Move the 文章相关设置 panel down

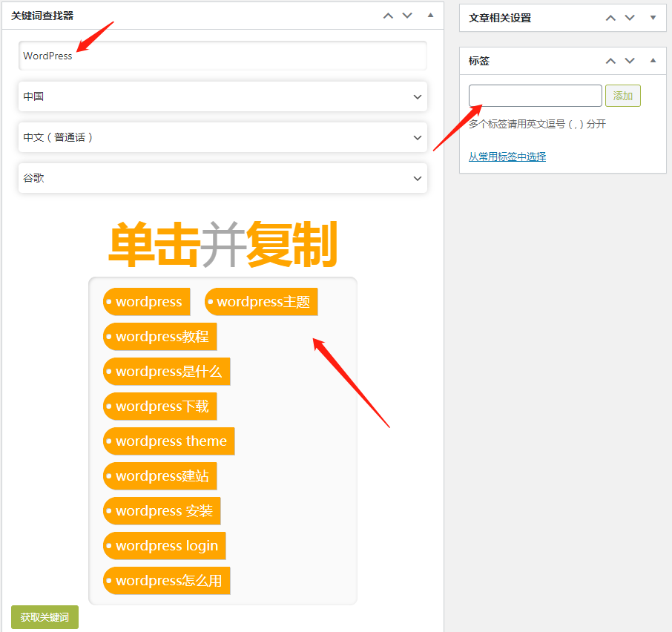click(630, 18)
